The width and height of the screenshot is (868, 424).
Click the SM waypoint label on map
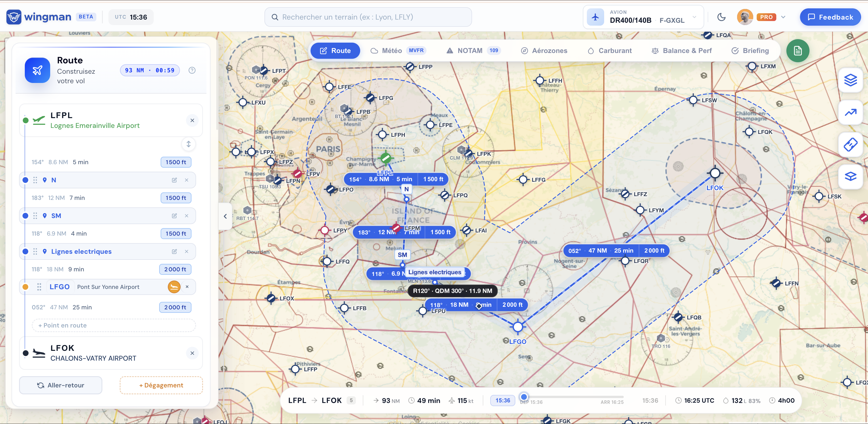click(x=402, y=255)
